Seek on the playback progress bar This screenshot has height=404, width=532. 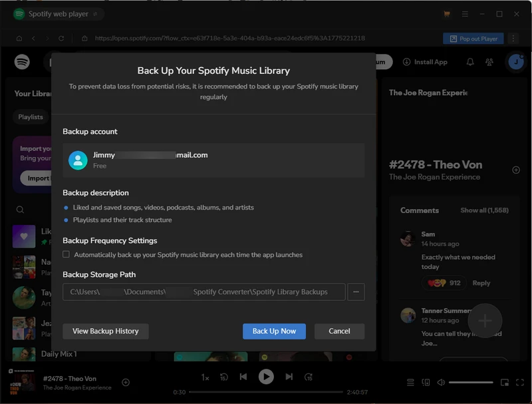coord(266,392)
